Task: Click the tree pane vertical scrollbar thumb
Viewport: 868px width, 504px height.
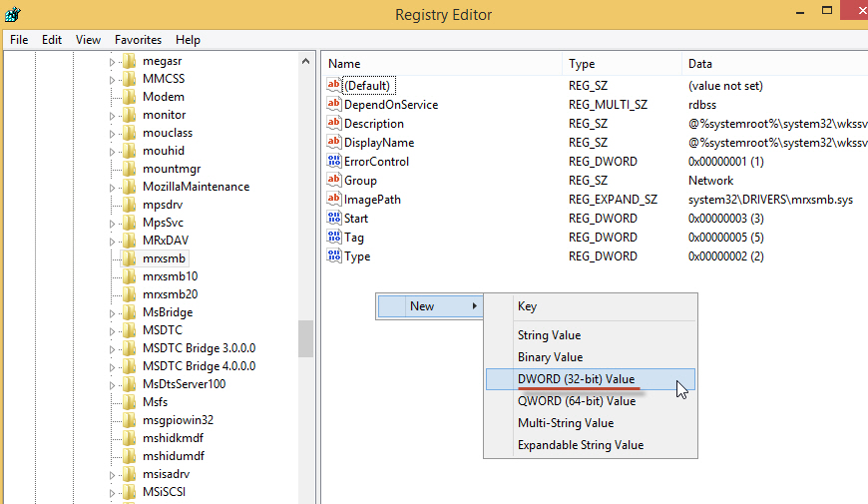Action: (x=305, y=338)
